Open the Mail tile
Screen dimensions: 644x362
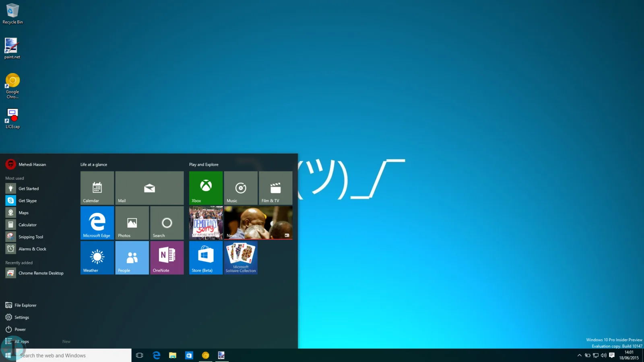(x=149, y=188)
